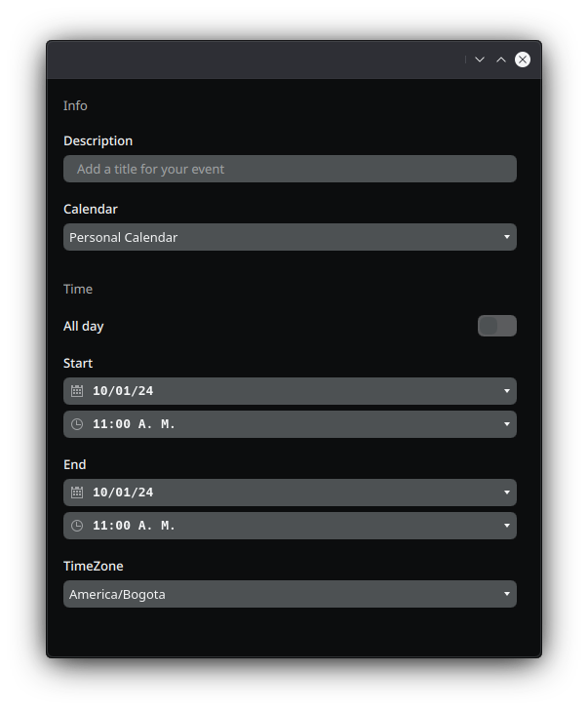The image size is (588, 710).
Task: Click the Start date text 10/01/24
Action: tap(123, 391)
